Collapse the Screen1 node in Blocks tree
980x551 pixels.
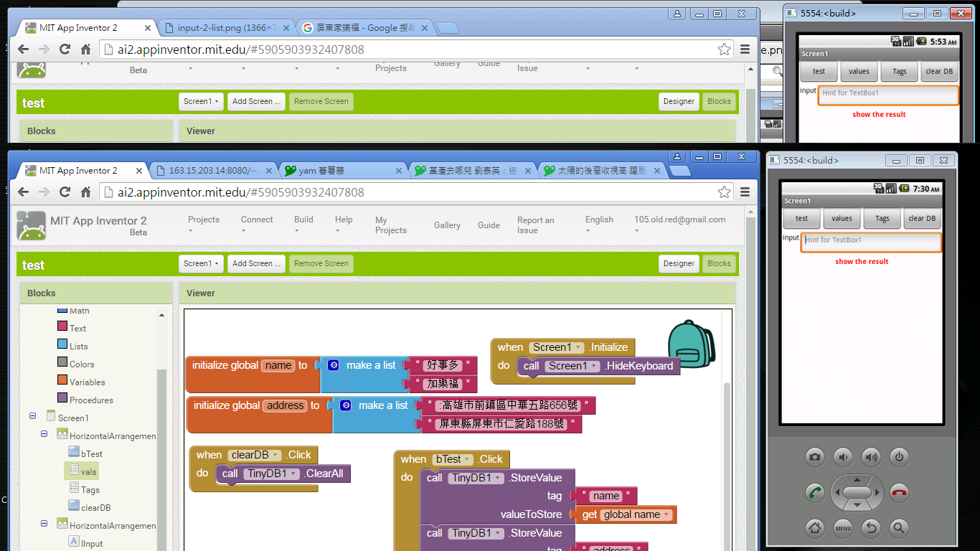33,416
